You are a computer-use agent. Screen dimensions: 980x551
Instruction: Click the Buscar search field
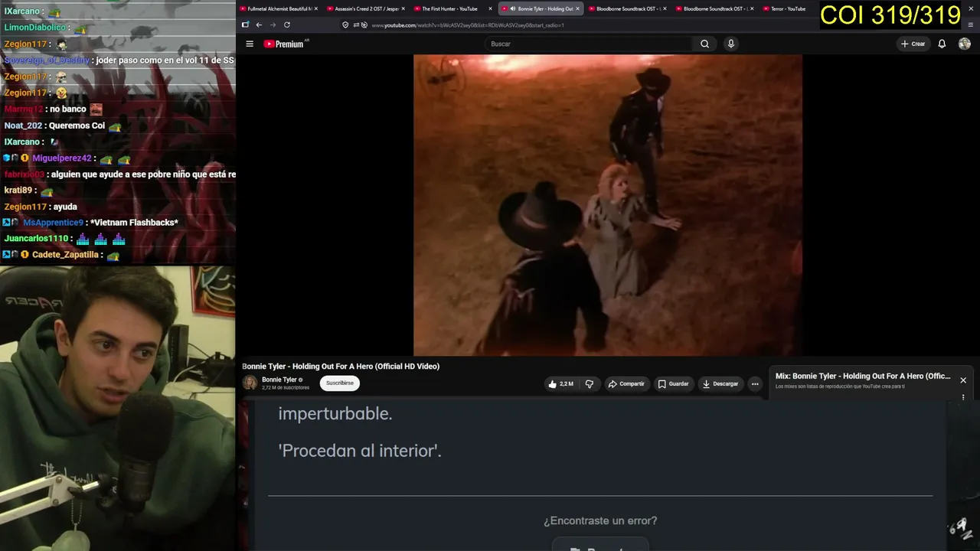coord(590,44)
